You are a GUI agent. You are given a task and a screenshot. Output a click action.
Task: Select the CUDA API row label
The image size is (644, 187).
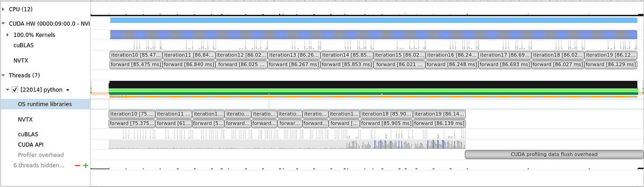point(31,145)
